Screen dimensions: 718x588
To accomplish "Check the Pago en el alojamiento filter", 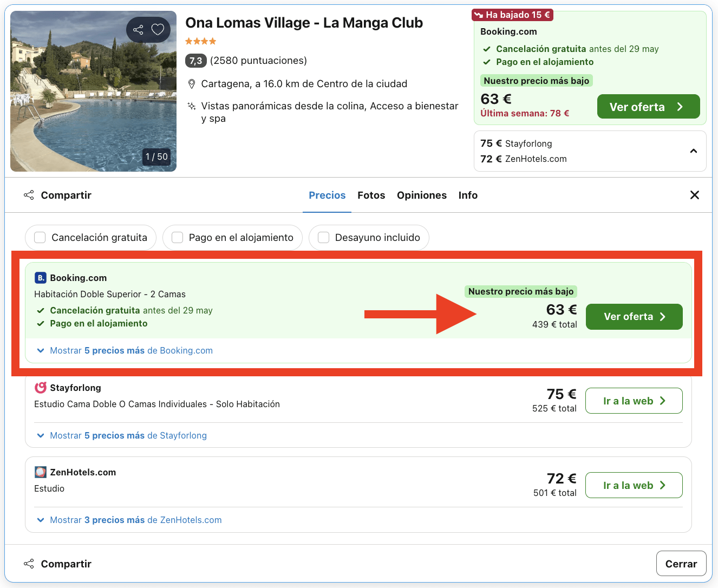I will coord(177,237).
